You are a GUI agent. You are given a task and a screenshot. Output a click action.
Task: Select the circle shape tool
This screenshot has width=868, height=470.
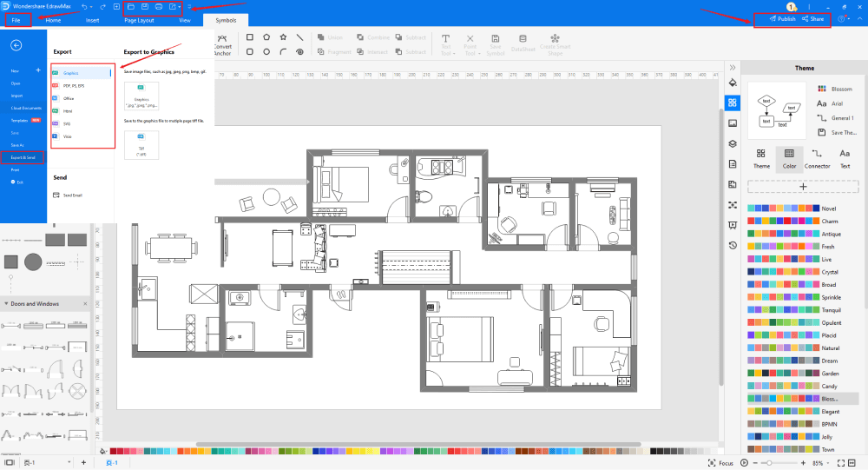tap(266, 51)
